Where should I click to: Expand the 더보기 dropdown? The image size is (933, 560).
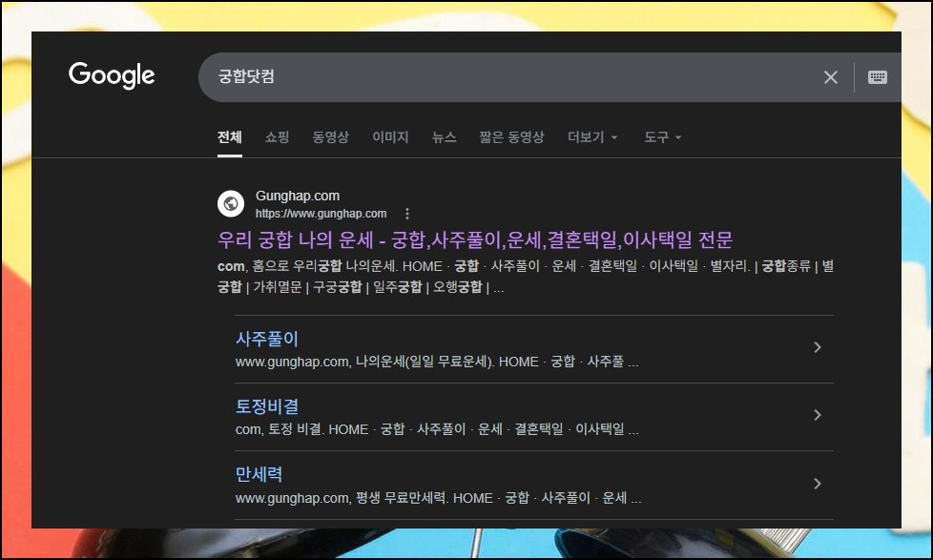592,137
